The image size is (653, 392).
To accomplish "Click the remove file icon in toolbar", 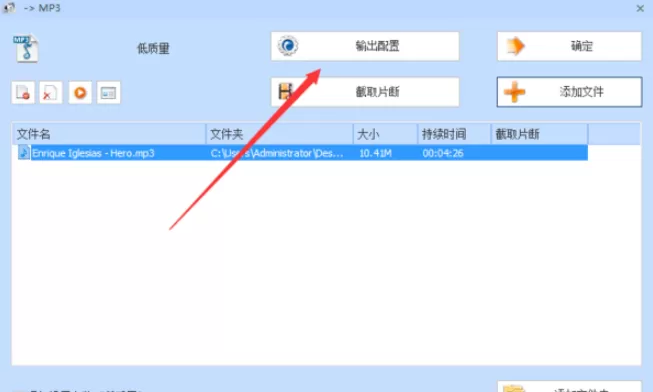I will pos(23,92).
